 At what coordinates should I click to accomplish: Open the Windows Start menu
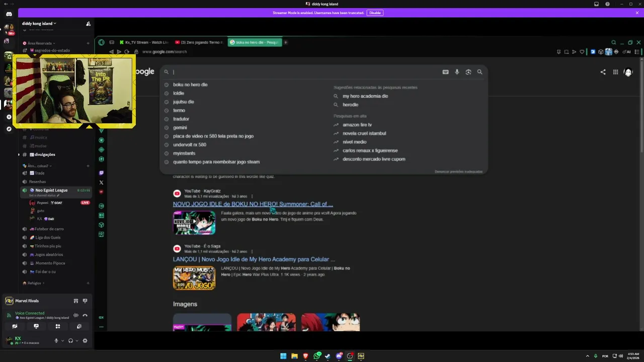(x=283, y=356)
